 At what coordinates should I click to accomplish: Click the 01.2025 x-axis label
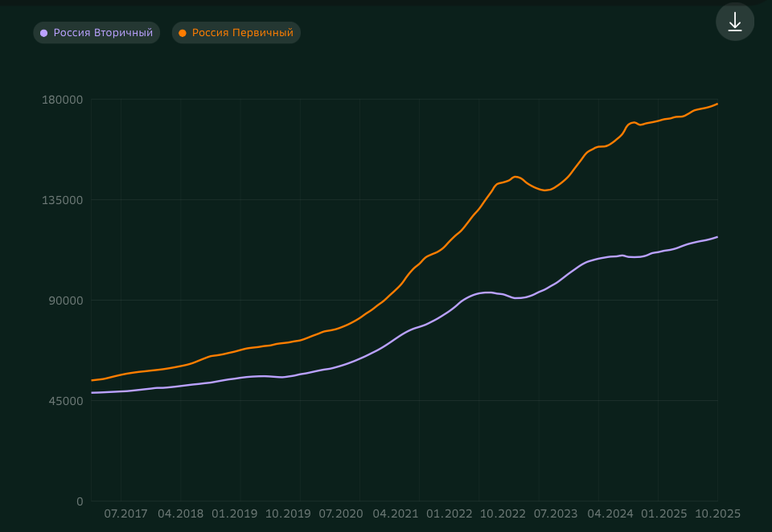pyautogui.click(x=664, y=514)
